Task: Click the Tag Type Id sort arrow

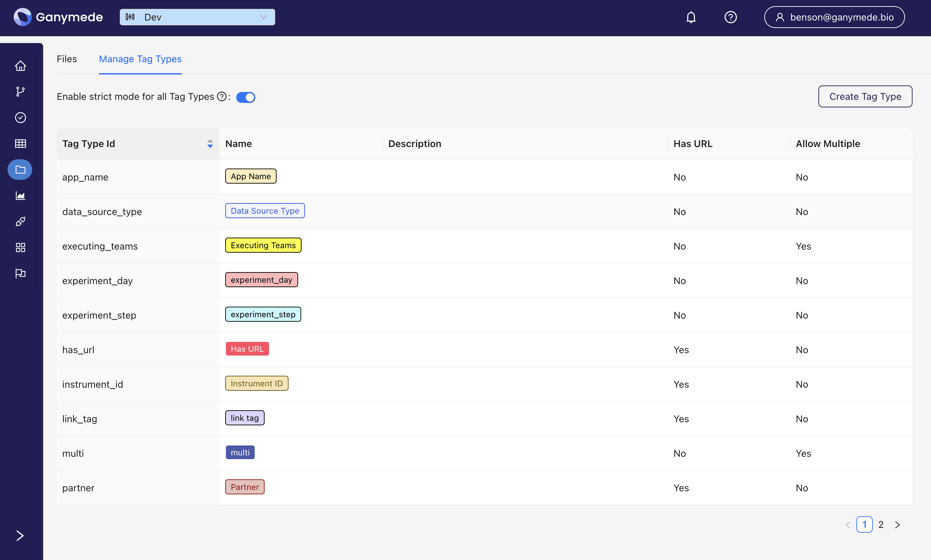Action: pyautogui.click(x=210, y=144)
